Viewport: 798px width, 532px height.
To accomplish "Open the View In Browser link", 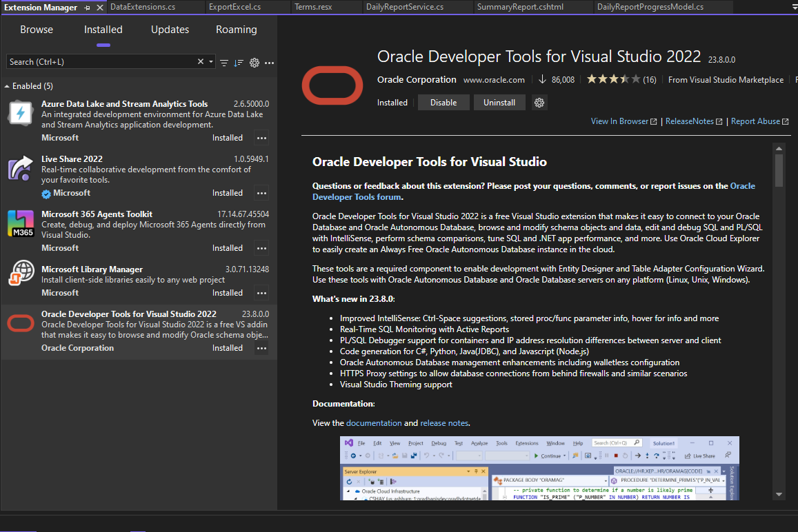I will point(619,121).
